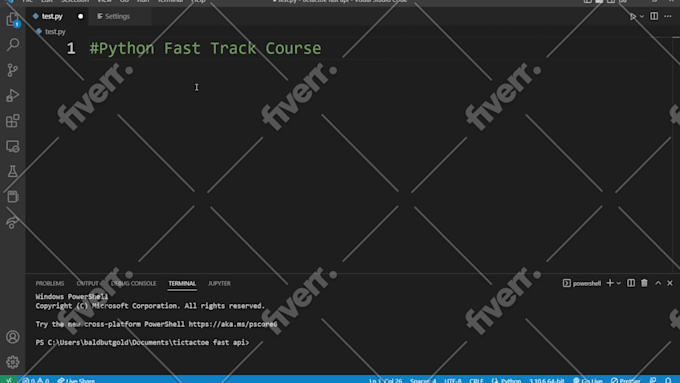The image size is (680, 383).
Task: Change file encoding via UTF-8 indicator
Action: point(453,380)
